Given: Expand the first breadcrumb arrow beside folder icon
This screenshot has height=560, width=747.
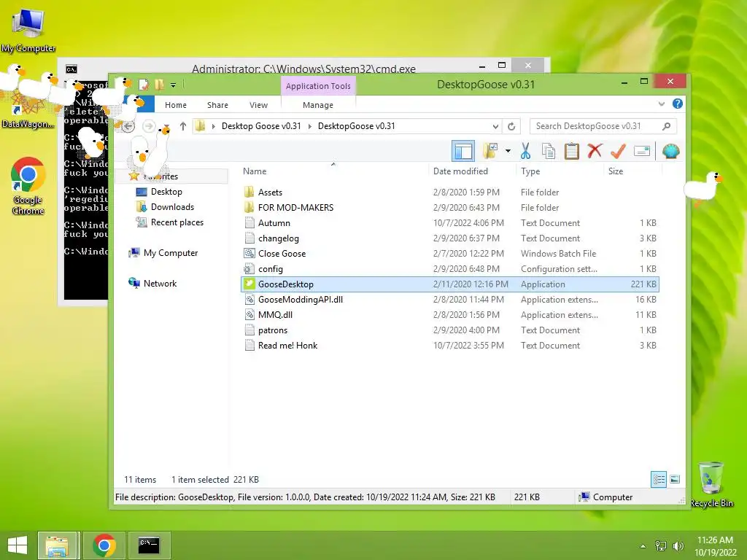Looking at the screenshot, I should point(214,126).
